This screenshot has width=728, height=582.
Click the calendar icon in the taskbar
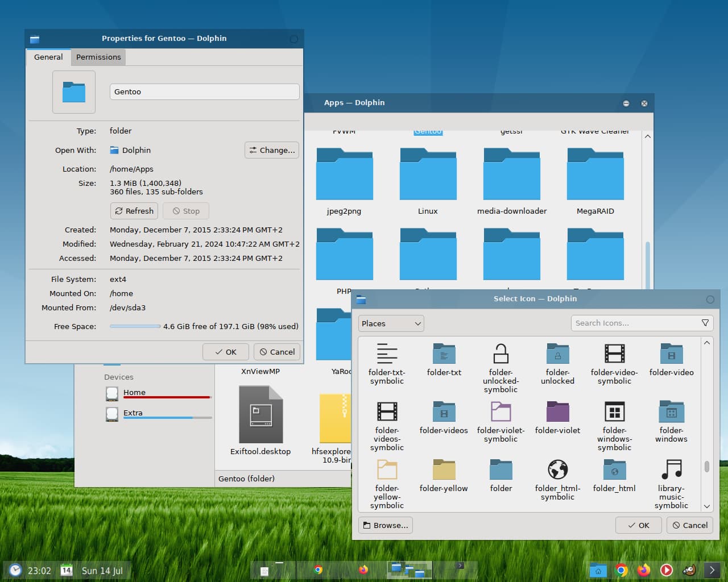coord(67,570)
